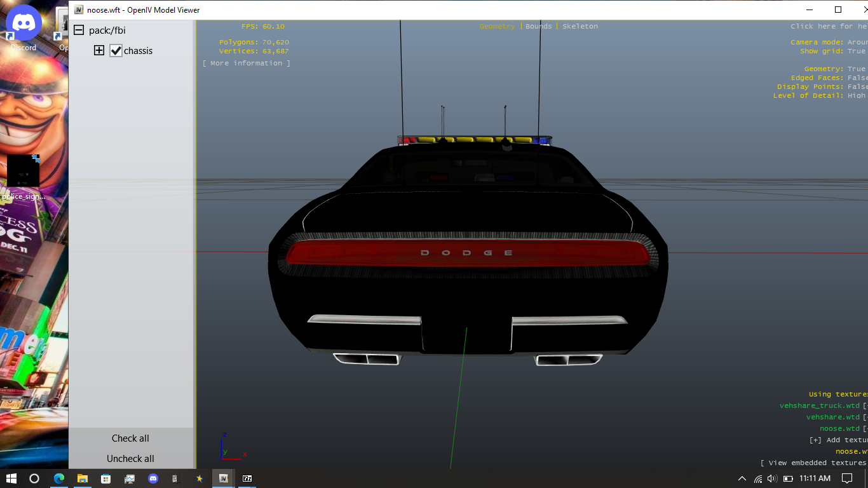
Task: Expand the chassis tree node
Action: [x=99, y=51]
